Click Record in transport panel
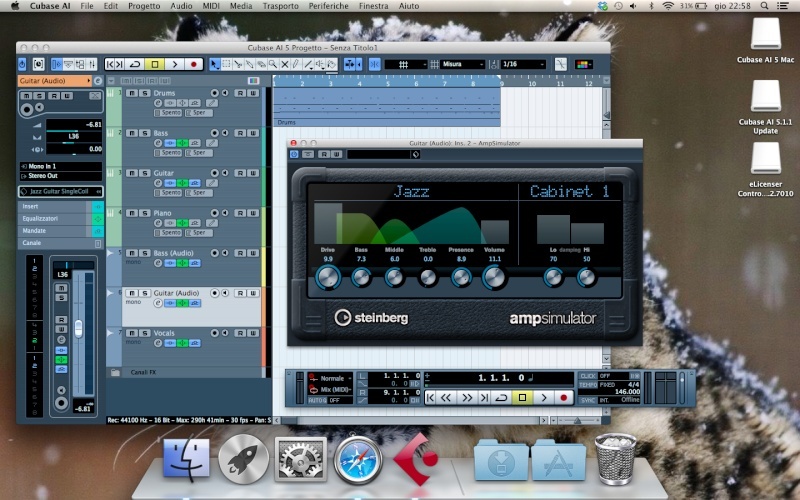This screenshot has height=500, width=800. [x=563, y=397]
